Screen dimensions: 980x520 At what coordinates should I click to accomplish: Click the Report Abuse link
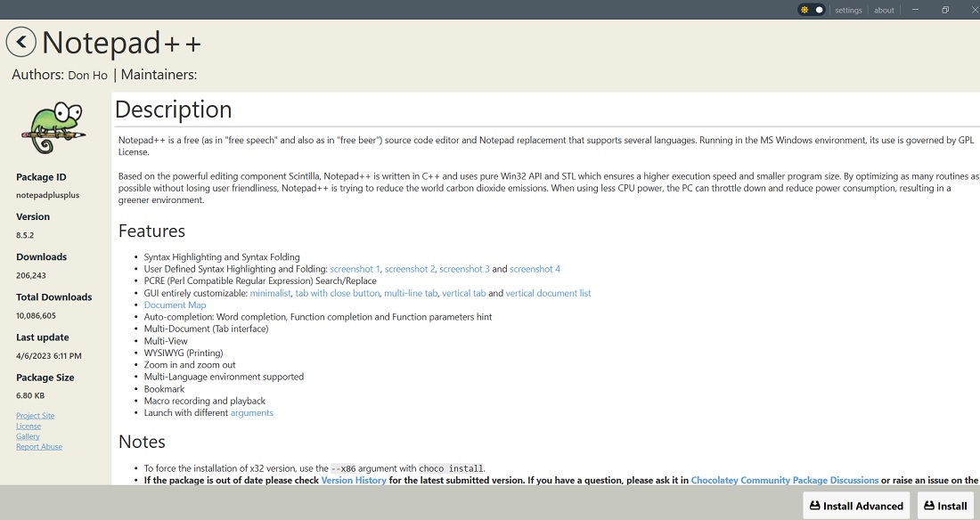pyautogui.click(x=38, y=446)
